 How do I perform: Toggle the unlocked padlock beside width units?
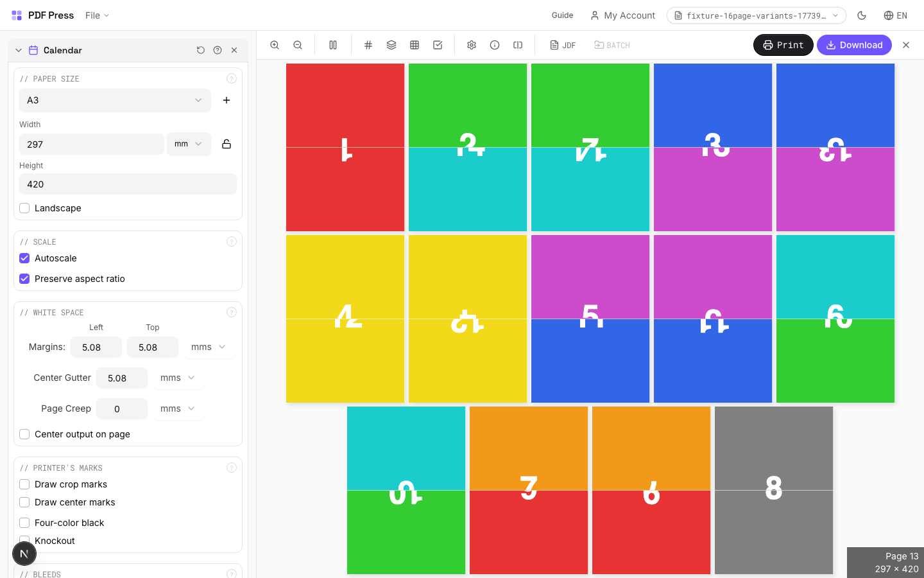[227, 144]
